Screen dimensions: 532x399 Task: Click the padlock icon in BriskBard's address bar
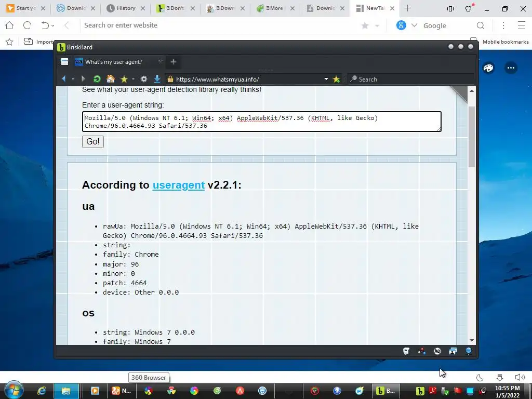pos(170,79)
